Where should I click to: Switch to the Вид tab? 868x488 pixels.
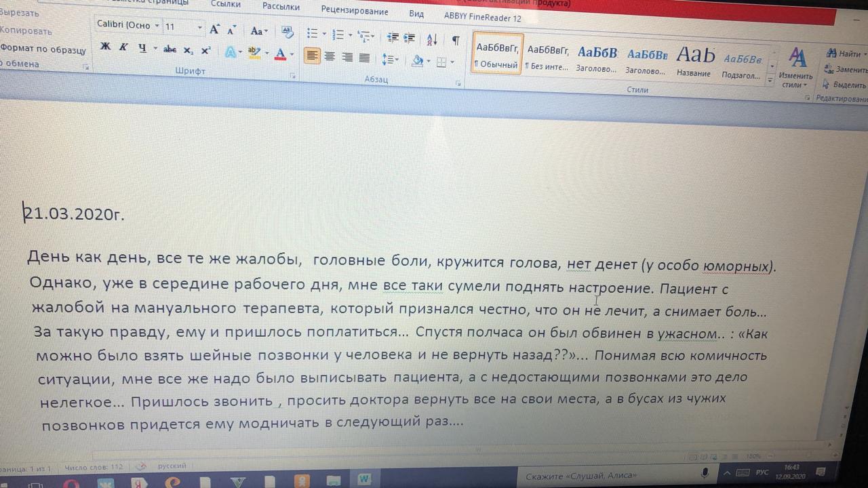[416, 14]
